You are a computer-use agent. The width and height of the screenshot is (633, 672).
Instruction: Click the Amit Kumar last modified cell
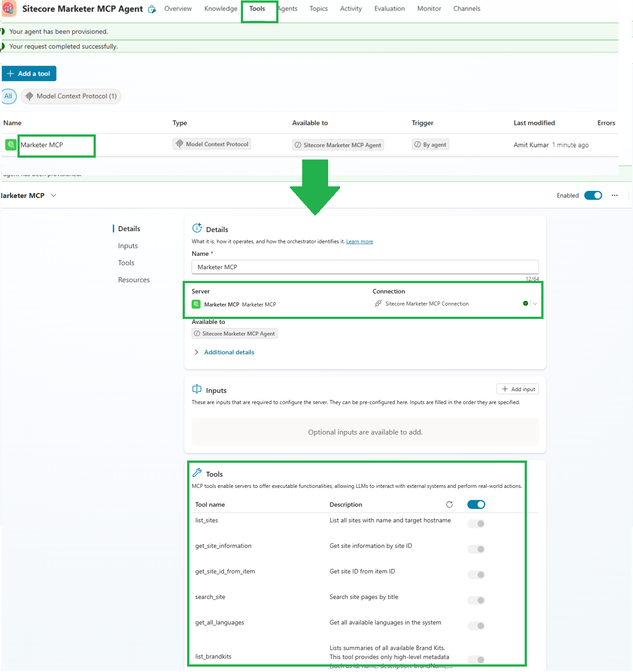tap(551, 145)
